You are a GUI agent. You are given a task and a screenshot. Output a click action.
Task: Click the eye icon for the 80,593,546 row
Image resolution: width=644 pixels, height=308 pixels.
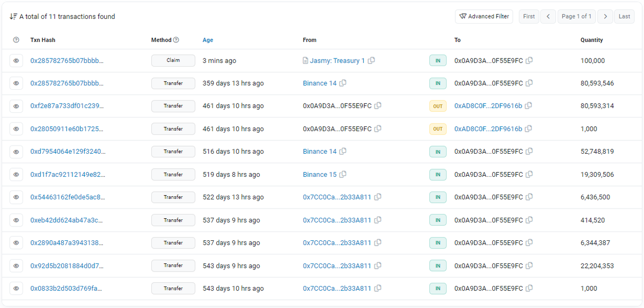tap(16, 83)
